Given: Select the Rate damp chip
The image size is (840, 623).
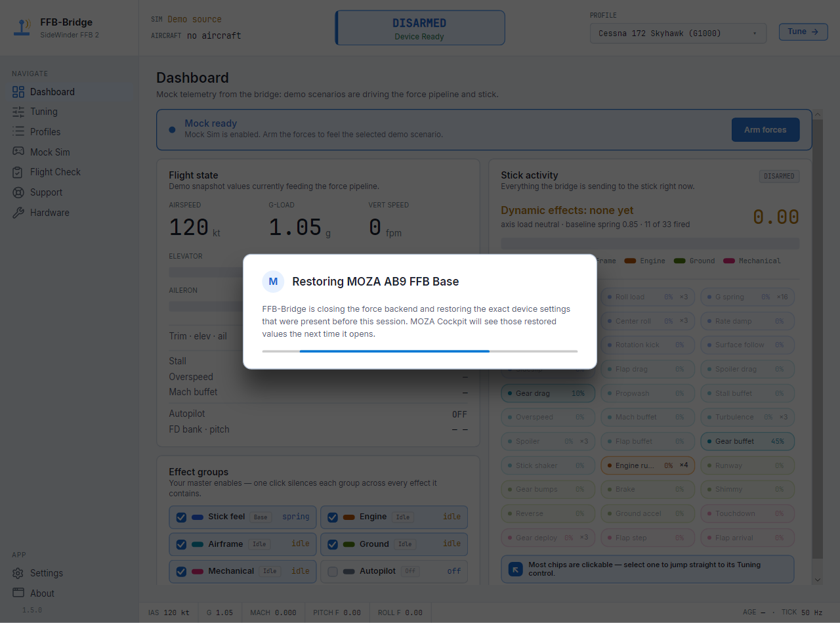Looking at the screenshot, I should point(747,321).
